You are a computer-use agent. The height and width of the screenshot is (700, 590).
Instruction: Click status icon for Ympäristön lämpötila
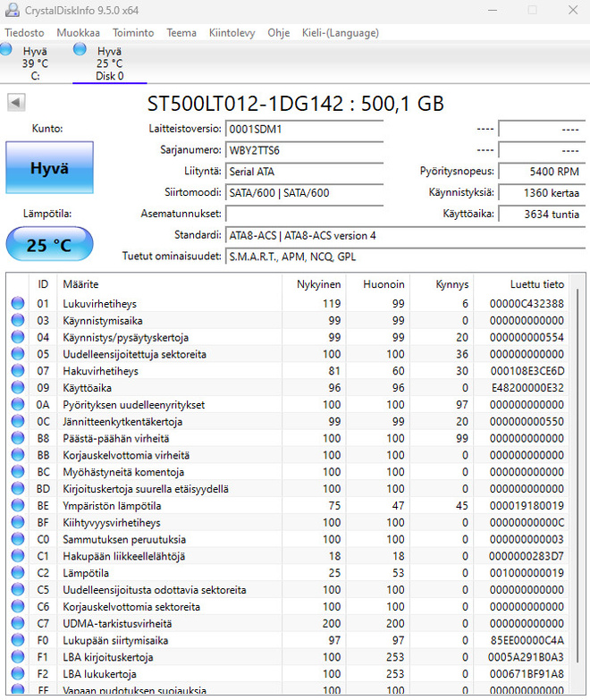click(18, 505)
